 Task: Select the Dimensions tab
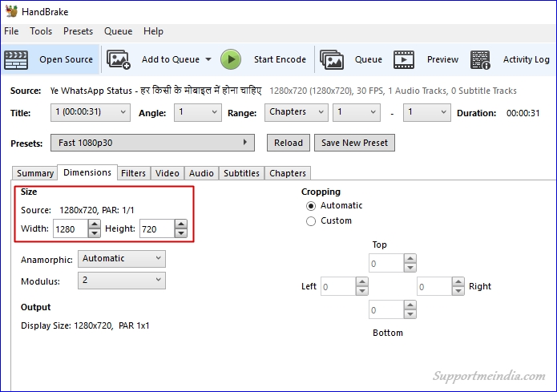(x=87, y=172)
